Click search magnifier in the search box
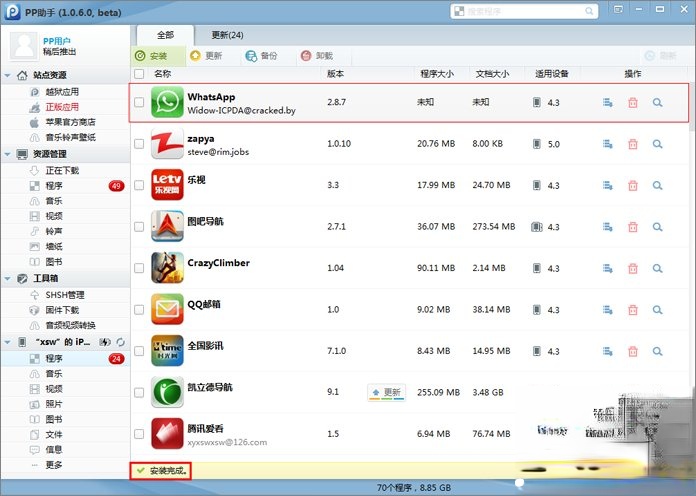Image resolution: width=696 pixels, height=496 pixels. (x=589, y=11)
